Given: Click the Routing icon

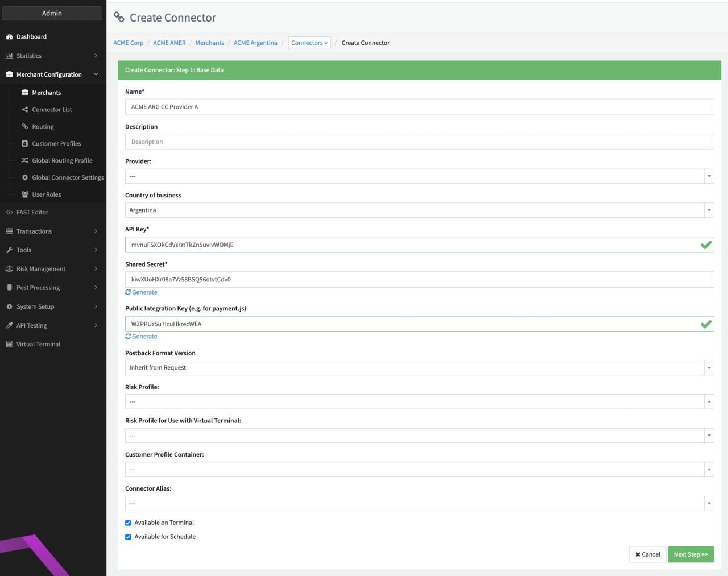Looking at the screenshot, I should (x=25, y=126).
